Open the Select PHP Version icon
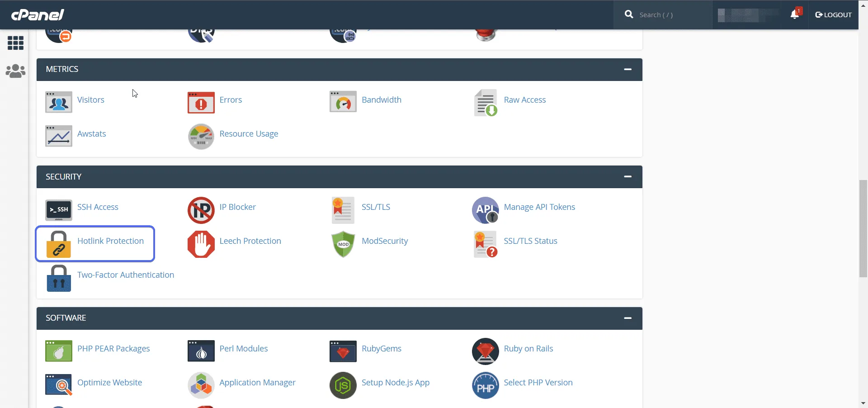 pos(486,385)
